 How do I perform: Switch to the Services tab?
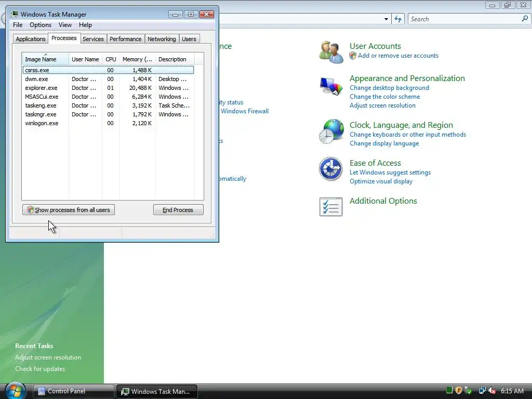point(93,39)
